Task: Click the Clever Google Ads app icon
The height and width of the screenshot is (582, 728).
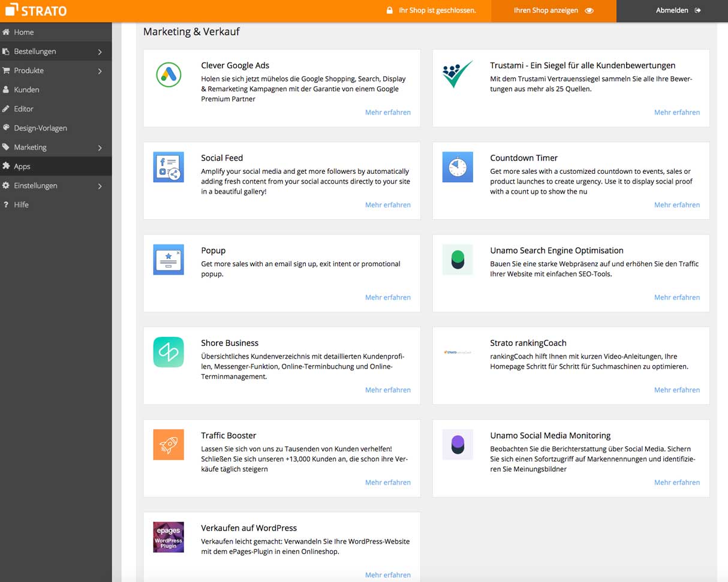Action: [169, 74]
